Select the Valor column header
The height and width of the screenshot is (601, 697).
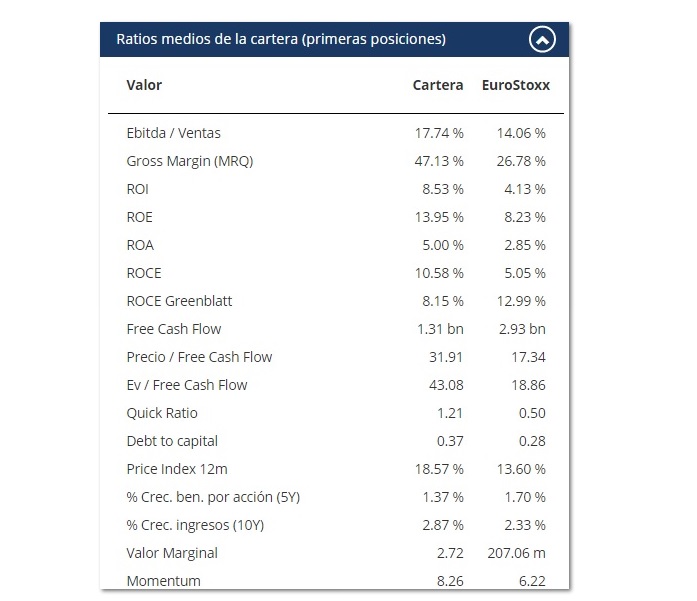coord(144,85)
